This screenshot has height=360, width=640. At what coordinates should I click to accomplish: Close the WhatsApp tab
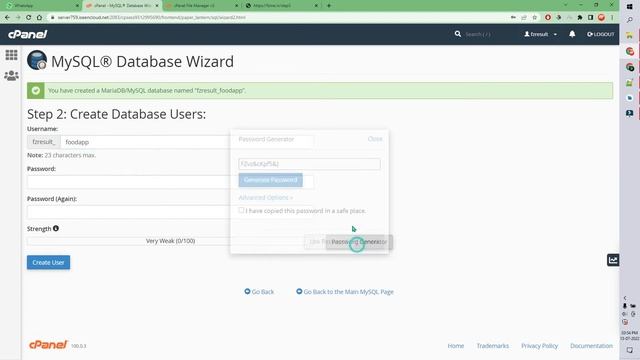77,6
